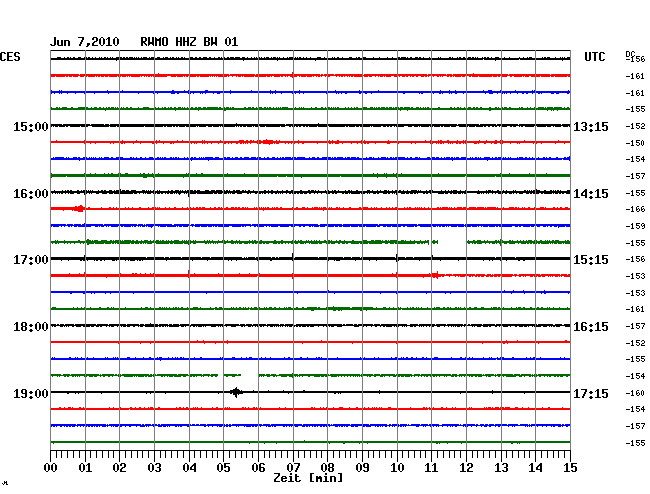Click the 04 minute axis label
This screenshot has height=494, width=650.
coord(189,468)
